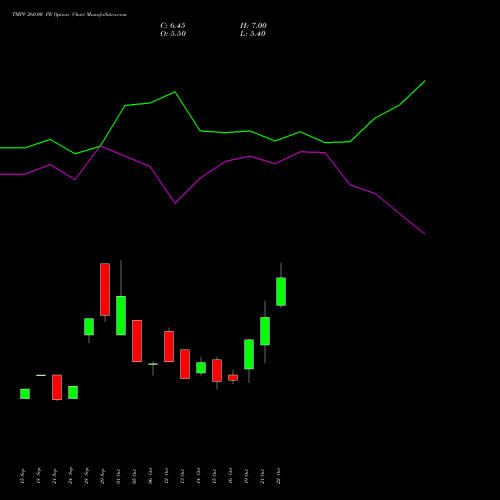Click the open value O: 5.50
The image size is (500, 500).
click(173, 34)
